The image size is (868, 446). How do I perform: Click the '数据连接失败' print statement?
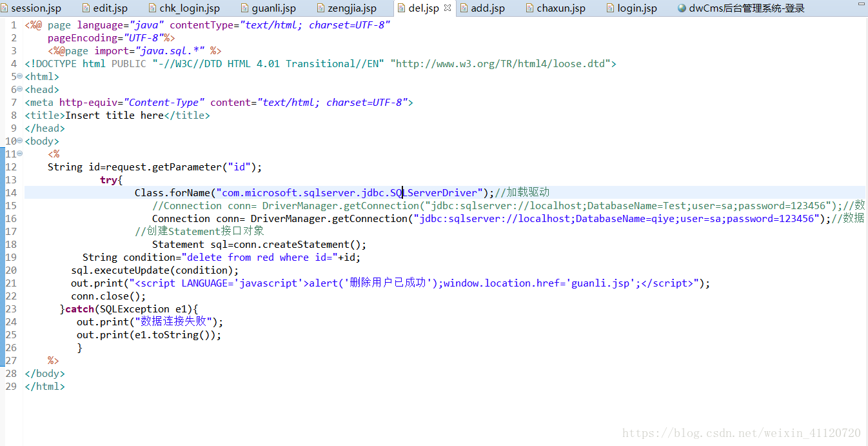[150, 322]
